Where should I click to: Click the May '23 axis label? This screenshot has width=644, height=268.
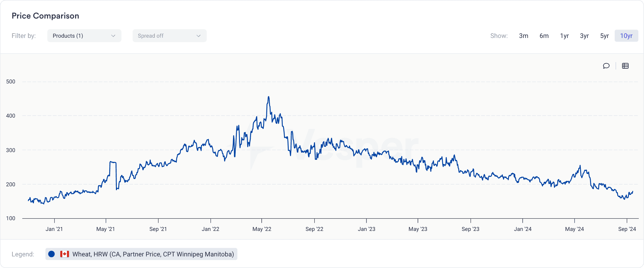click(x=418, y=229)
